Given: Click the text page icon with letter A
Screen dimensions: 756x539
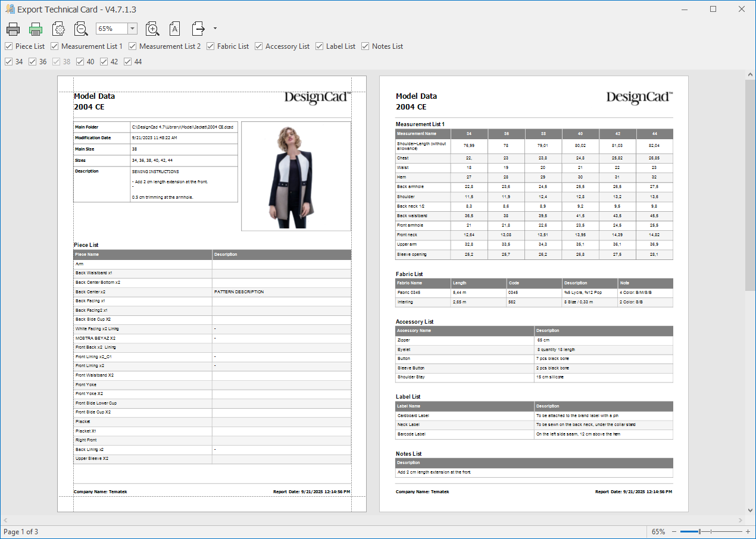Looking at the screenshot, I should tap(174, 29).
